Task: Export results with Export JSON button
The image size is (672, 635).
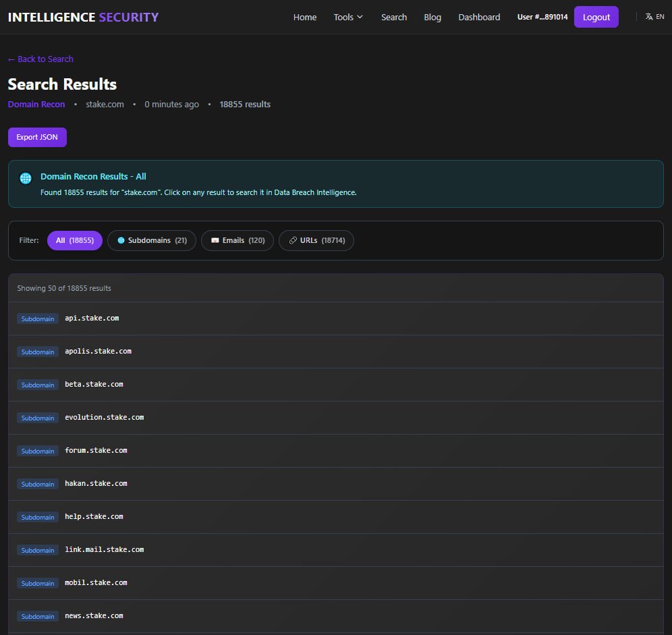Action: coord(37,137)
